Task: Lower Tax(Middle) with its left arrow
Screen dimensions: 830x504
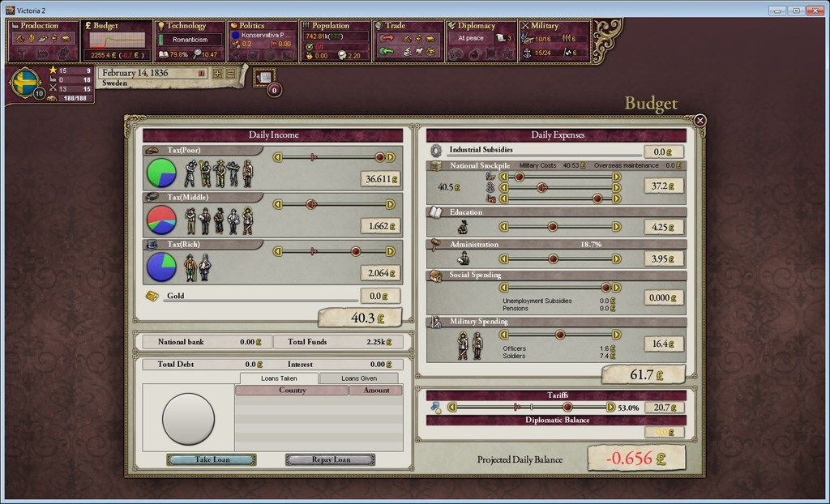Action: 278,204
